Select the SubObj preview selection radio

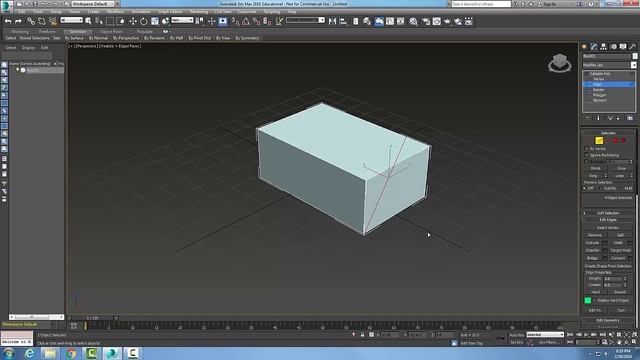(602, 188)
